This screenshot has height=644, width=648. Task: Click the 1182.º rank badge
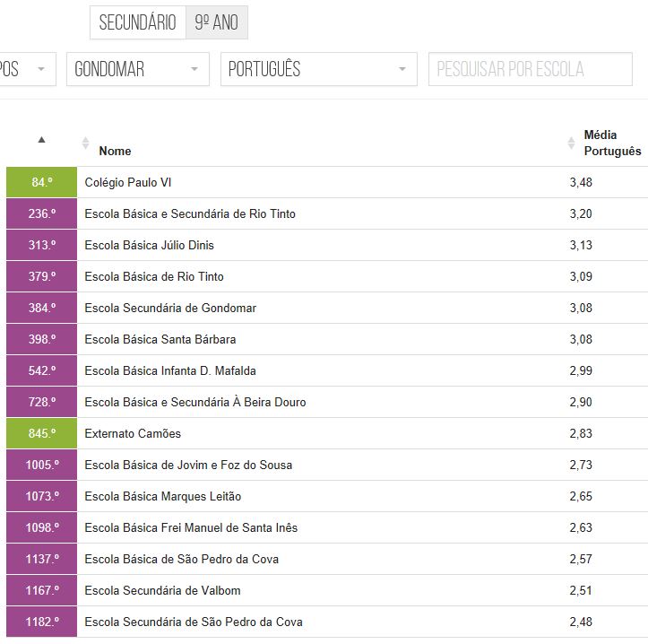[x=42, y=622]
